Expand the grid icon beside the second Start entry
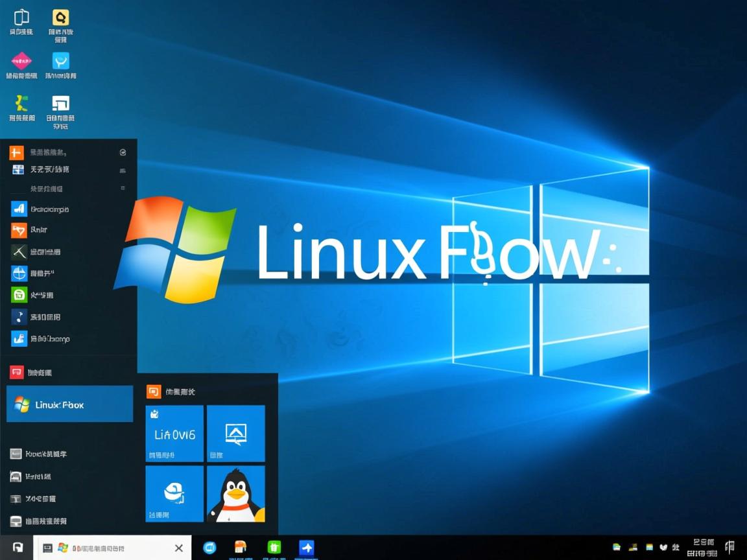 (123, 170)
